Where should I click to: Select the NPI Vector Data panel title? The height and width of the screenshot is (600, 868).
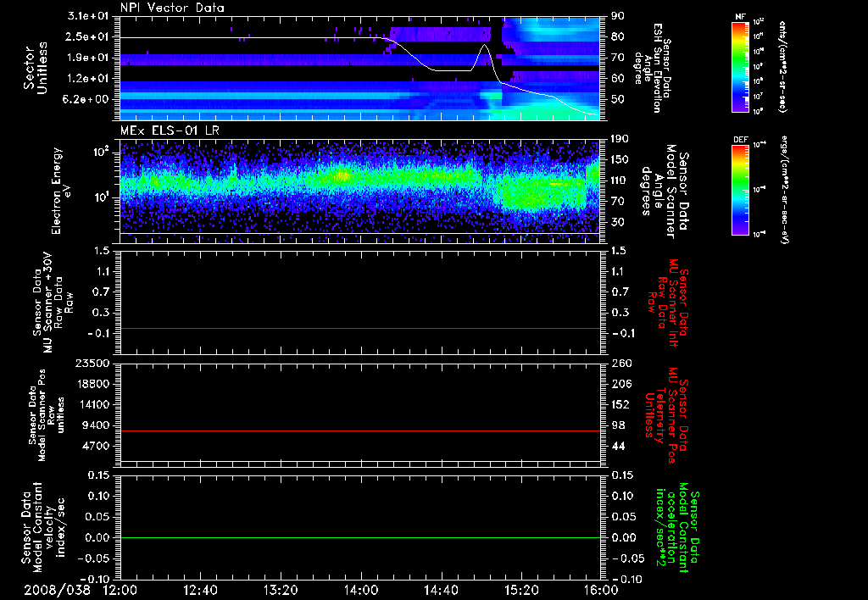click(x=173, y=8)
